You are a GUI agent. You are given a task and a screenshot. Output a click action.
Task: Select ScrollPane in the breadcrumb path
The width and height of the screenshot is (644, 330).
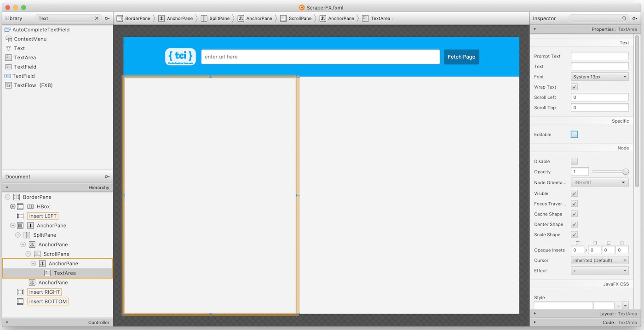point(299,18)
